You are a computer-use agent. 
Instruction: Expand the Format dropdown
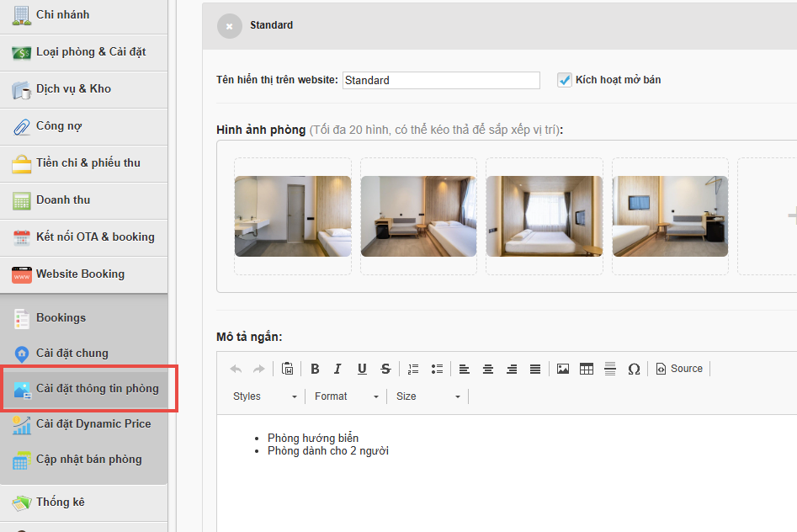346,396
